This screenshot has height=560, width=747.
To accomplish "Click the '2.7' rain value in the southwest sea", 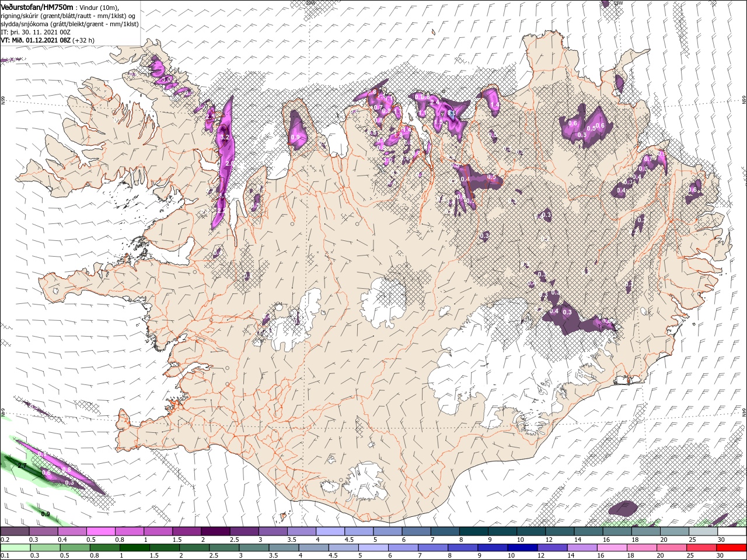I will tap(22, 466).
